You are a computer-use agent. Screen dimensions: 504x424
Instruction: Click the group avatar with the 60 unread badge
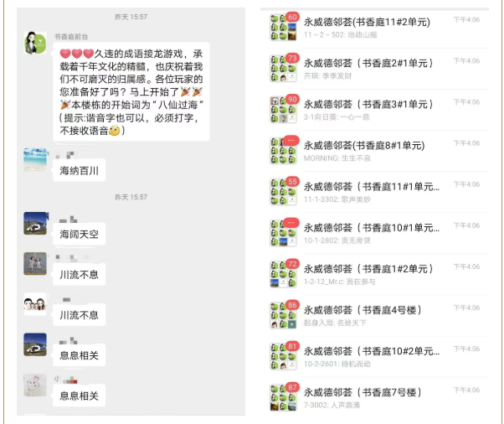(283, 27)
